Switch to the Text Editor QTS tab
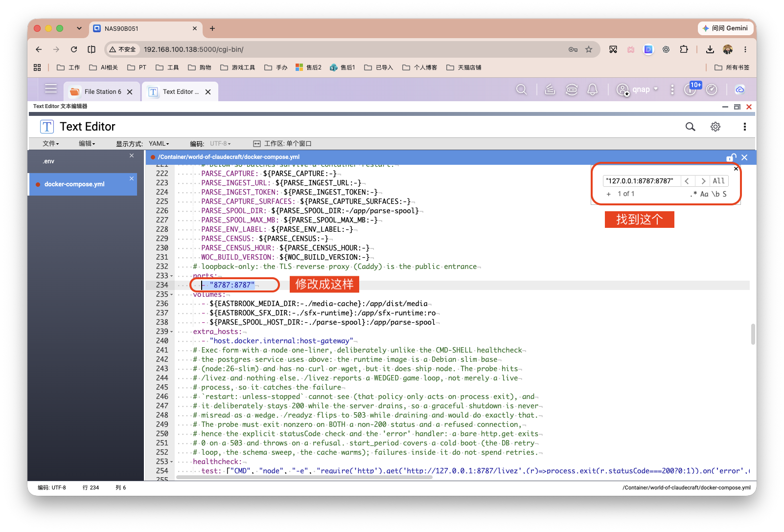 [x=180, y=91]
